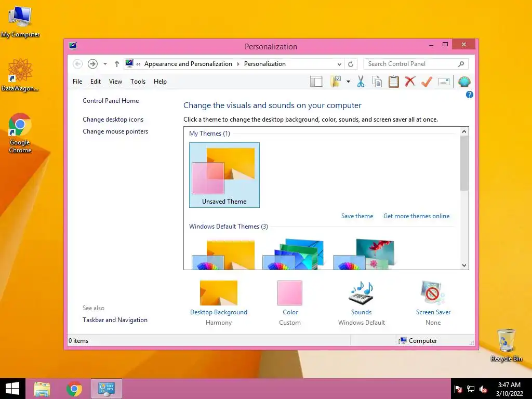Open the View menu
The image size is (532, 399).
coord(115,82)
